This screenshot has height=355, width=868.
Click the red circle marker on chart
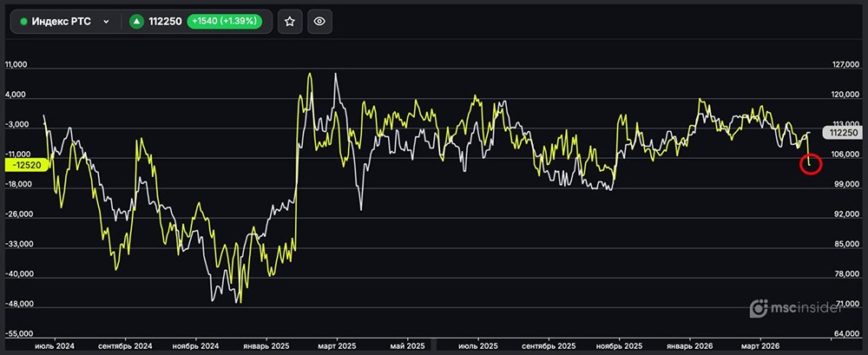pyautogui.click(x=810, y=163)
